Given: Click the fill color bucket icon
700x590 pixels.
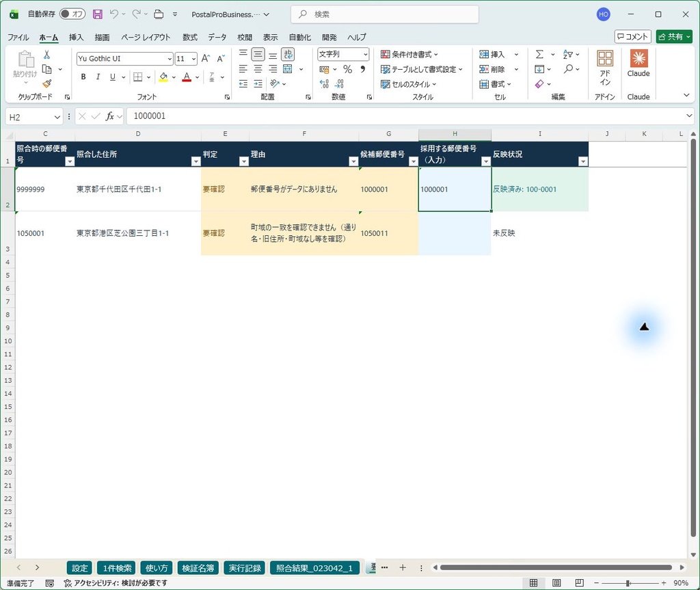Looking at the screenshot, I should pyautogui.click(x=163, y=77).
